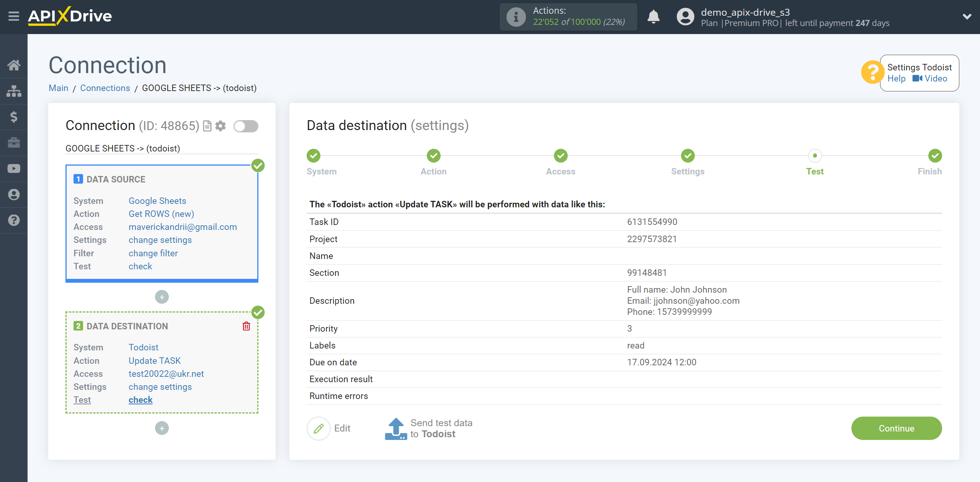Open the billing dollar sidebar icon
This screenshot has height=482, width=980.
pyautogui.click(x=14, y=117)
